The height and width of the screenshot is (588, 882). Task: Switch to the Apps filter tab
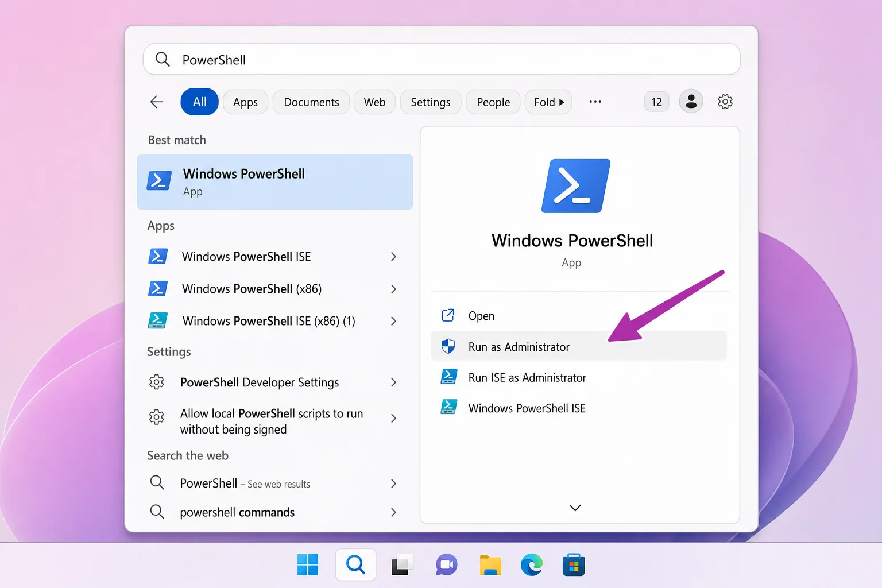coord(245,102)
